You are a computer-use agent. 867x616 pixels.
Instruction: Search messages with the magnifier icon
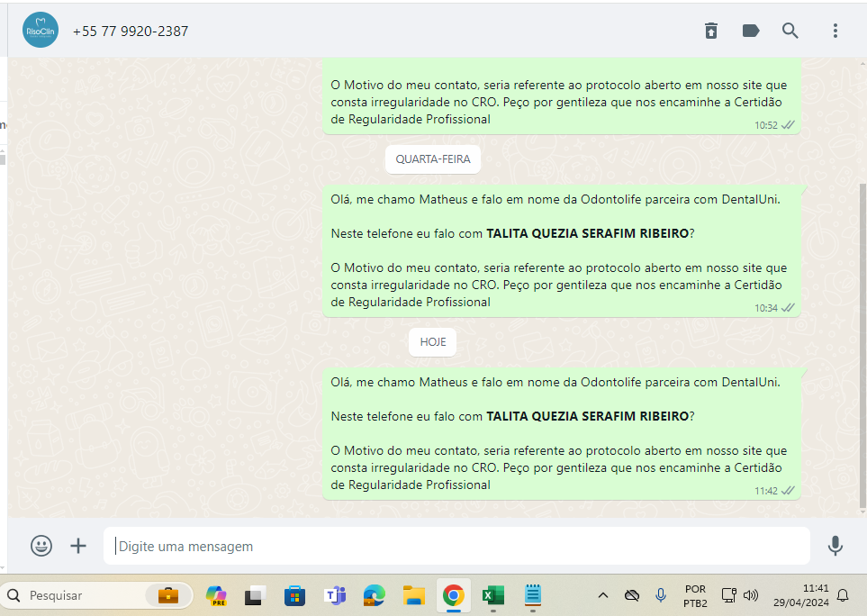click(x=790, y=31)
